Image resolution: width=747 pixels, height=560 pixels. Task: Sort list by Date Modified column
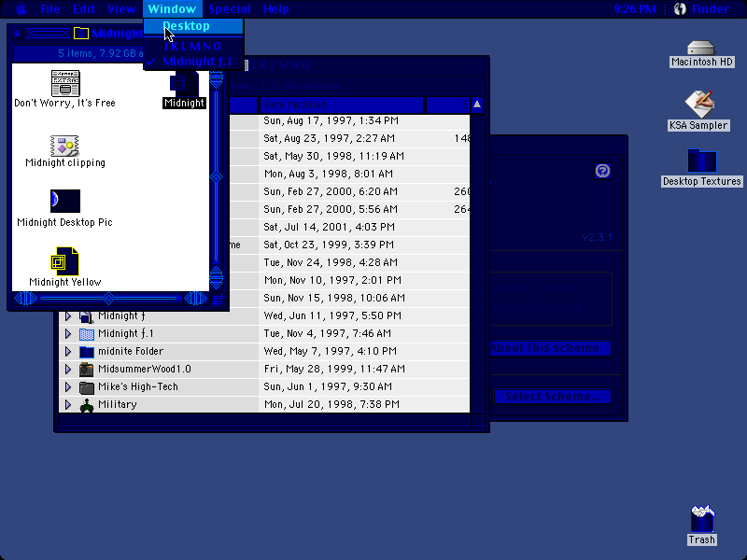(342, 105)
